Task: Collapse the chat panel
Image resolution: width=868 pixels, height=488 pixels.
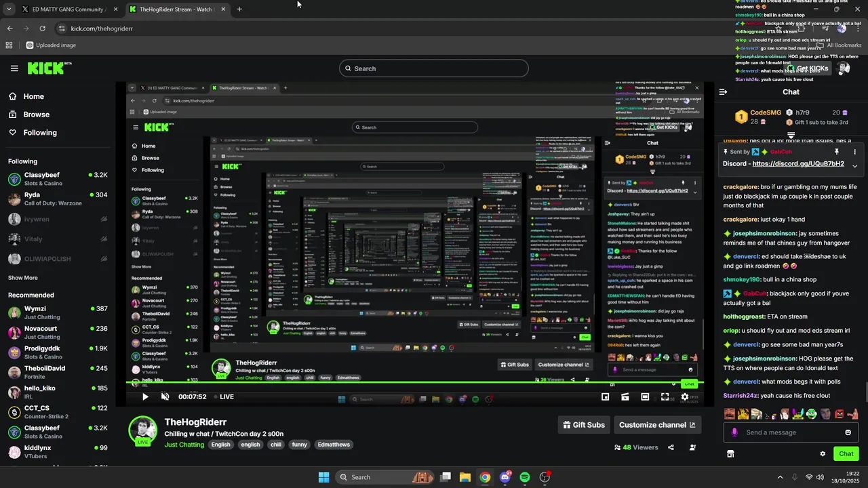Action: coord(724,92)
